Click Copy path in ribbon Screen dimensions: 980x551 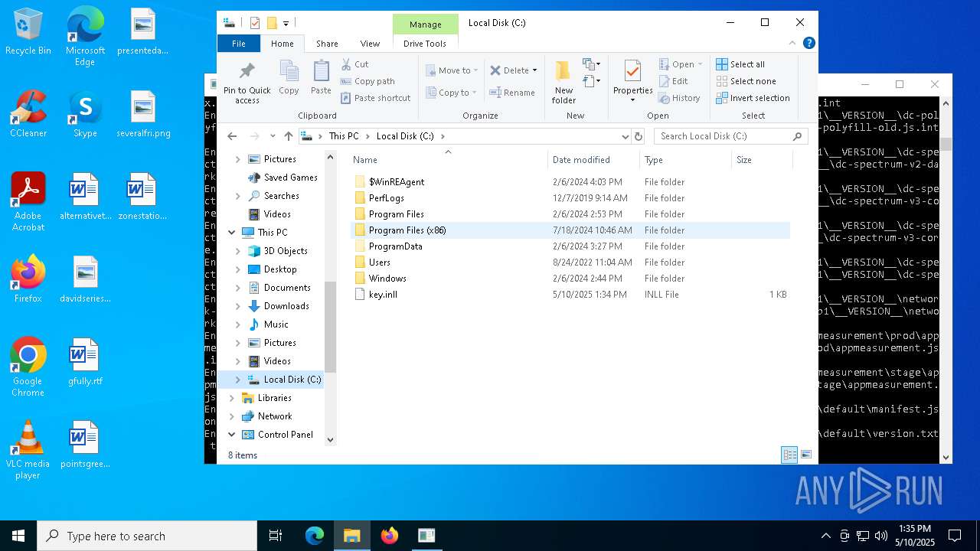click(x=367, y=81)
